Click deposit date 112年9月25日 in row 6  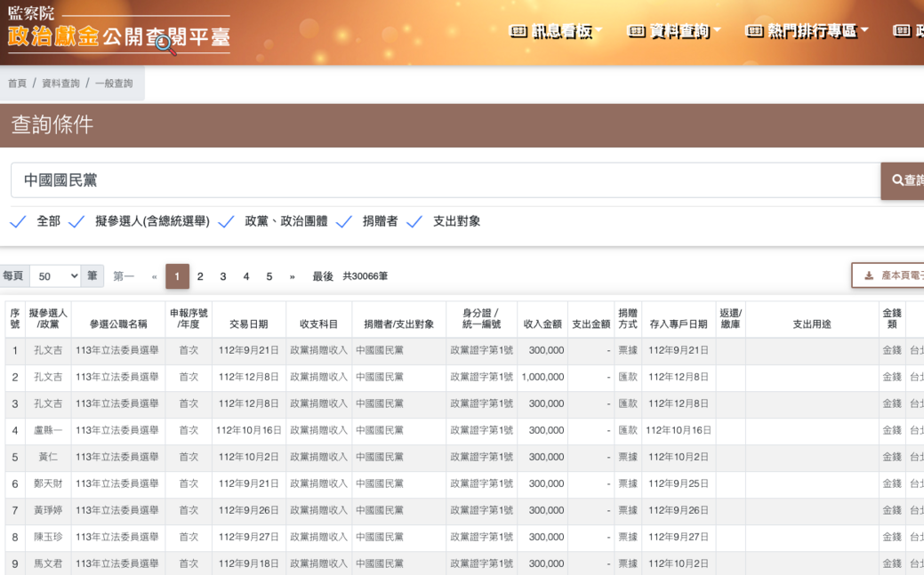(x=679, y=483)
